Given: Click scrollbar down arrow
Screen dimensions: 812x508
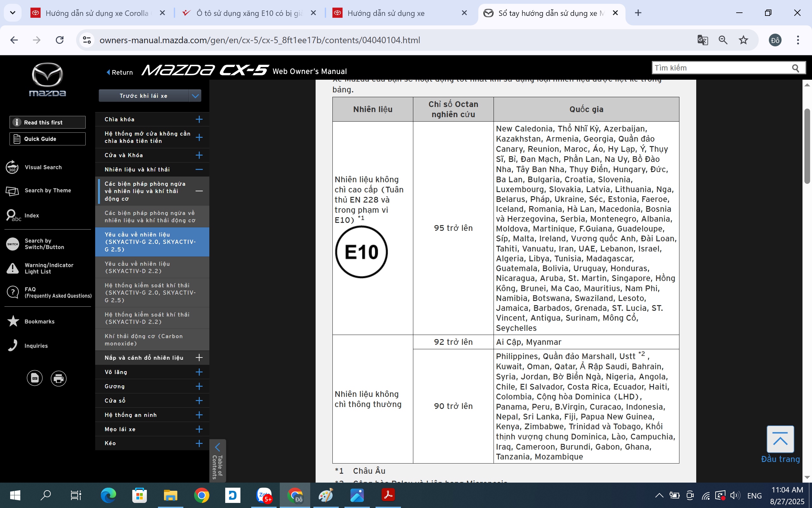Looking at the screenshot, I should (807, 478).
